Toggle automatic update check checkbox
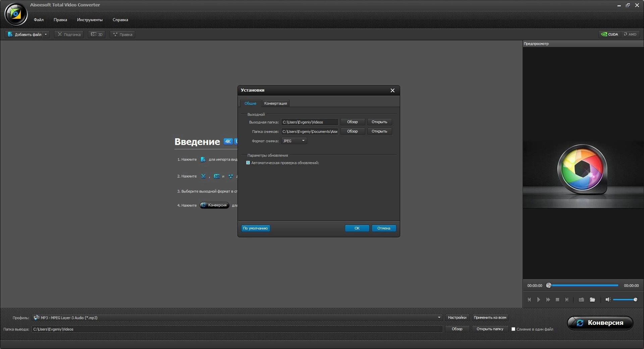Screen dimensions: 644x349 (248, 163)
